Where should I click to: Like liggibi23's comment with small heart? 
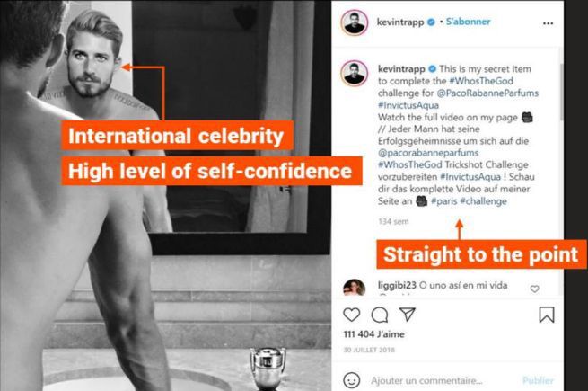point(535,289)
